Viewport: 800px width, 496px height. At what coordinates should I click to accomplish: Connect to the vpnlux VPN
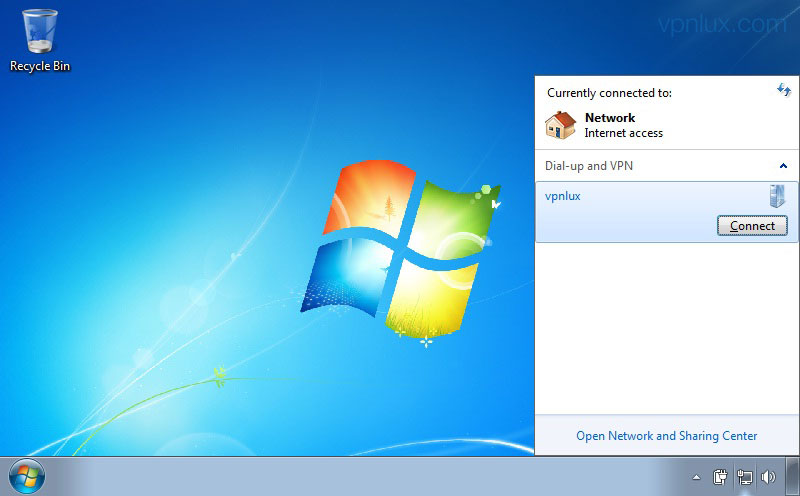752,226
